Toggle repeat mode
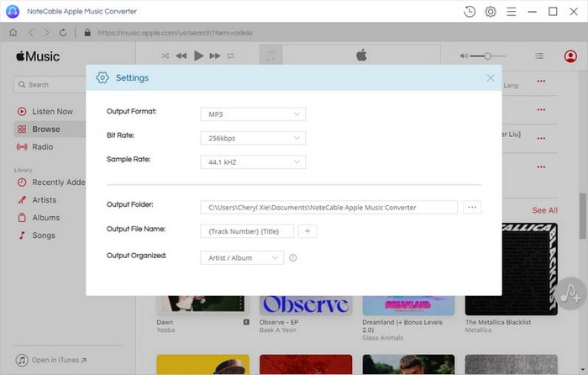588x375 pixels. (x=230, y=56)
